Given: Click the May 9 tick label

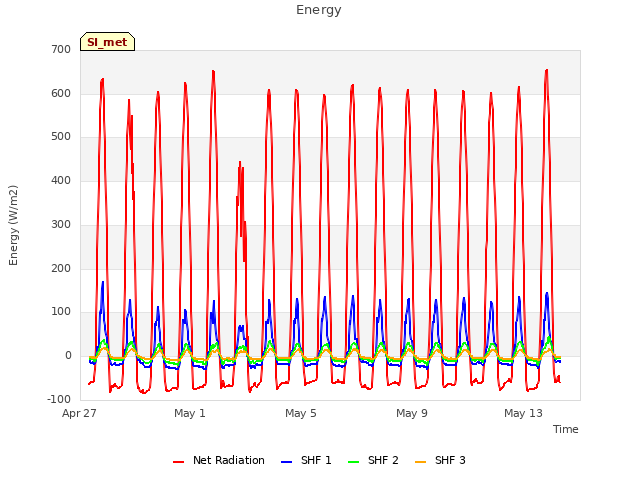Looking at the screenshot, I should [x=412, y=413].
